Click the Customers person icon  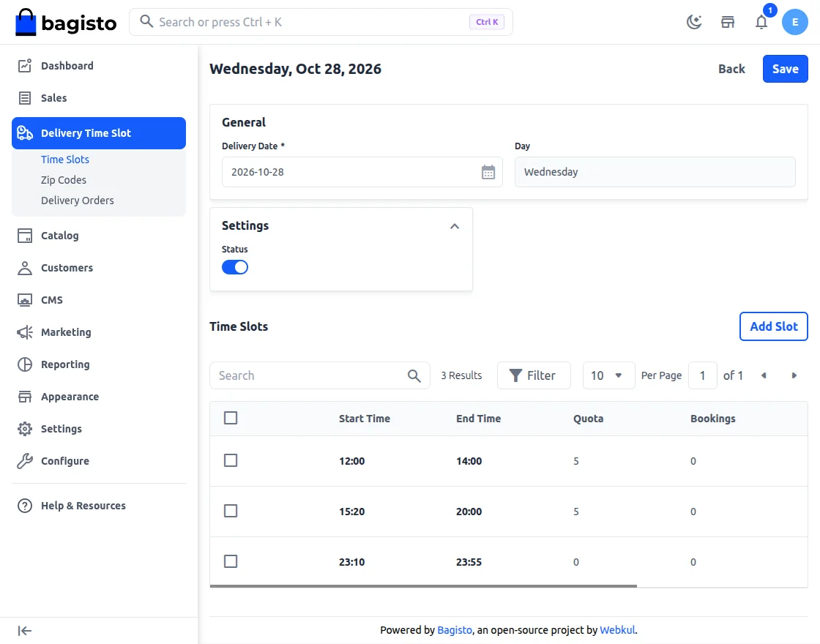pyautogui.click(x=25, y=268)
